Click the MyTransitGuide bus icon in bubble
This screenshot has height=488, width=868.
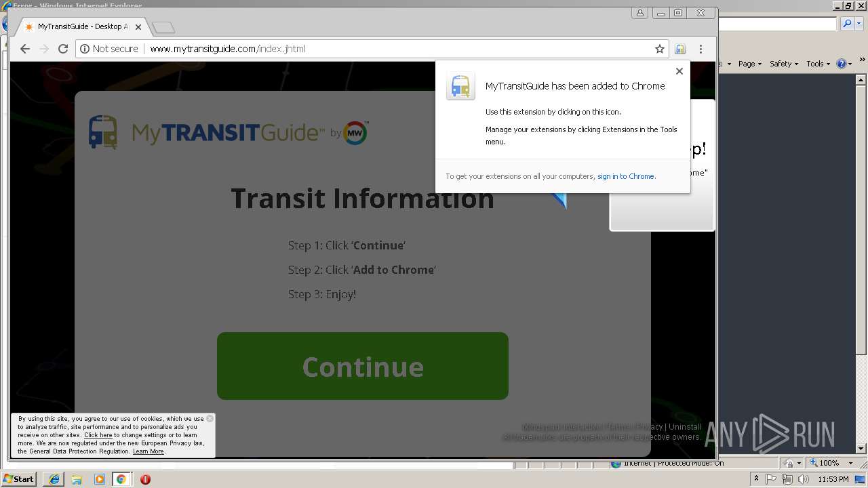click(x=460, y=86)
